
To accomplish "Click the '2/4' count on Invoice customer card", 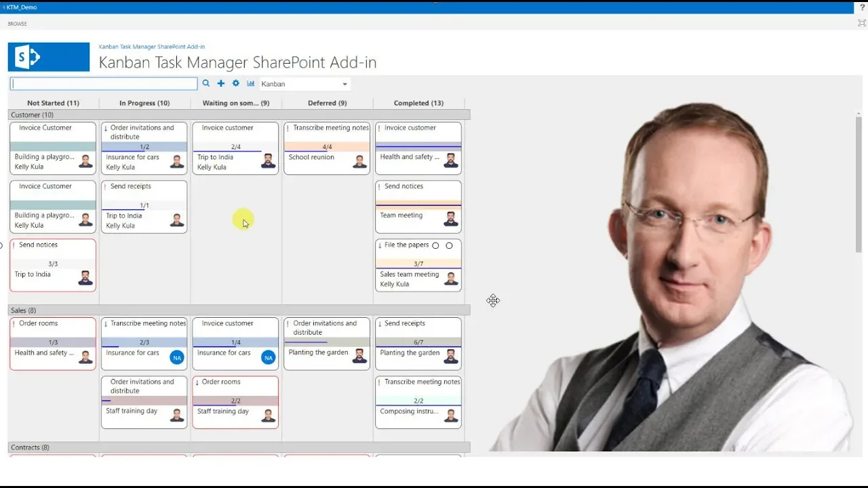I will 235,147.
